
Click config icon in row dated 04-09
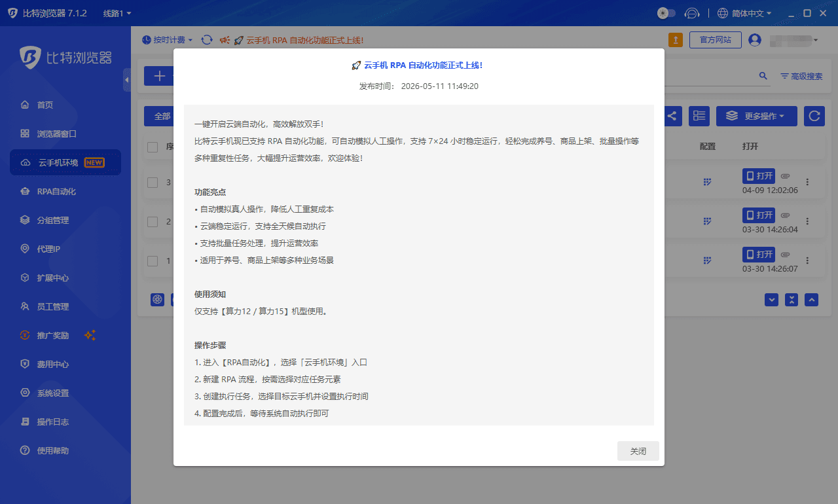708,182
